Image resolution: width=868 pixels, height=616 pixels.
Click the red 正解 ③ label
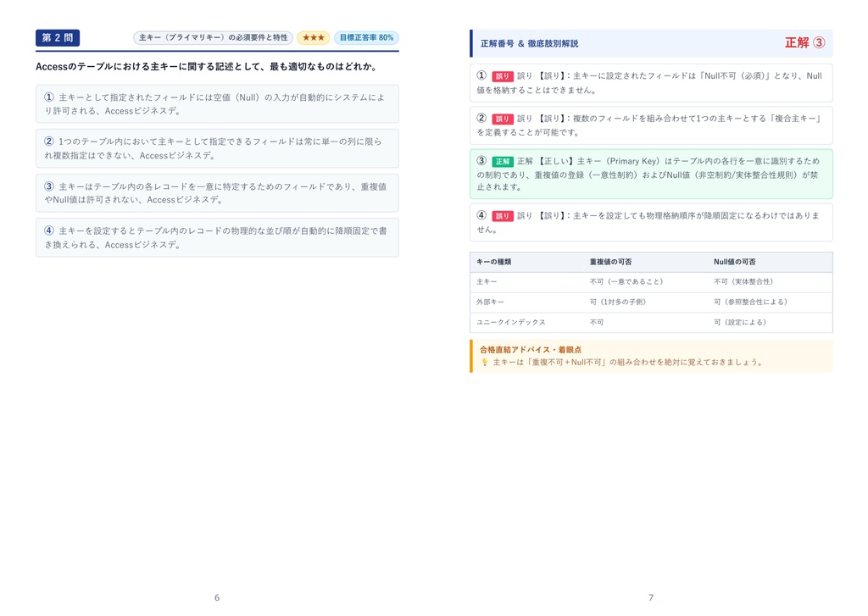click(x=805, y=42)
